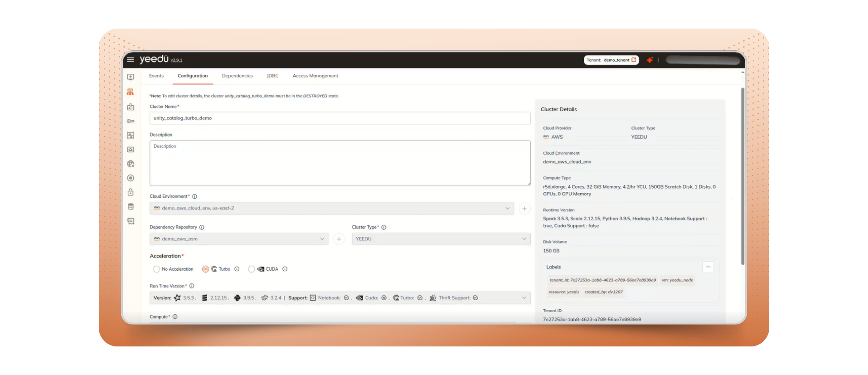Open the hamburger navigation menu
Screen dimensions: 868x375
131,59
